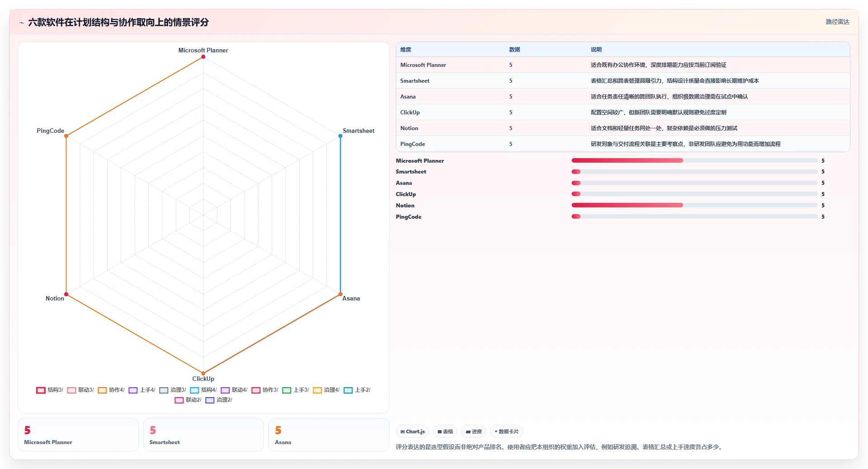Hide the 治理3/ legend series

coord(173,390)
